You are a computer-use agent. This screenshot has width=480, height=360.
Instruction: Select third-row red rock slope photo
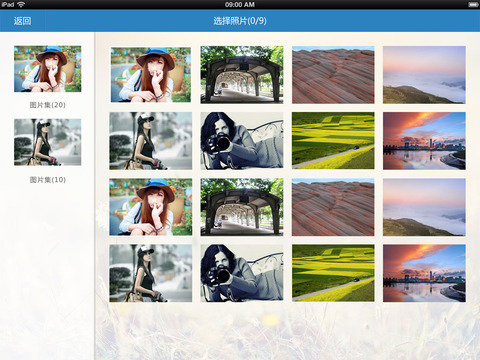click(333, 207)
